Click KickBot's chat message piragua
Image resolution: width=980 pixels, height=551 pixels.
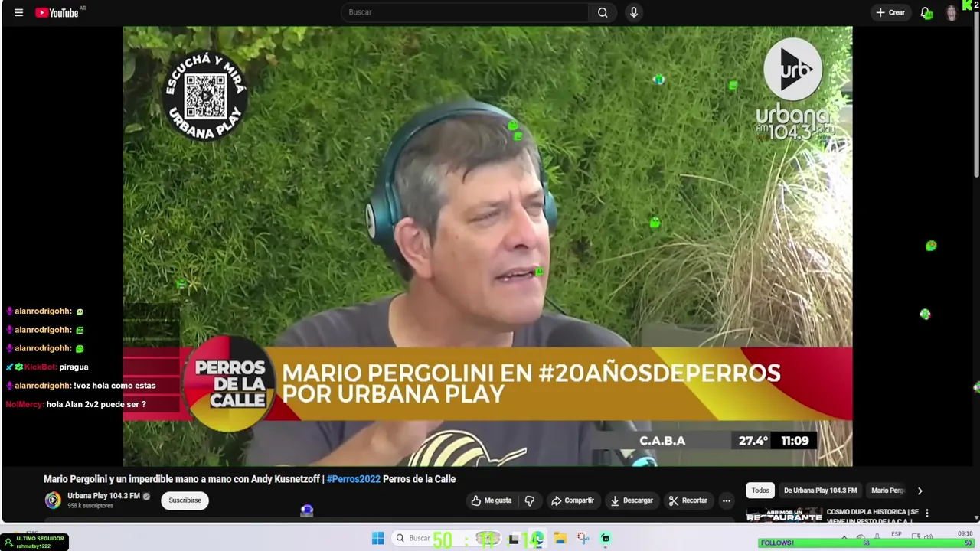(74, 367)
